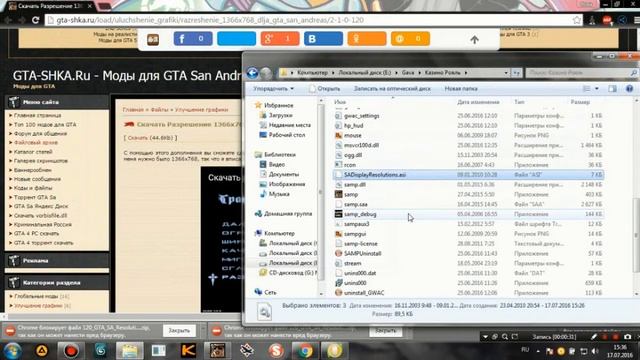Open Топ 100 модов для GTA link
The width and height of the screenshot is (640, 360).
[x=45, y=124]
